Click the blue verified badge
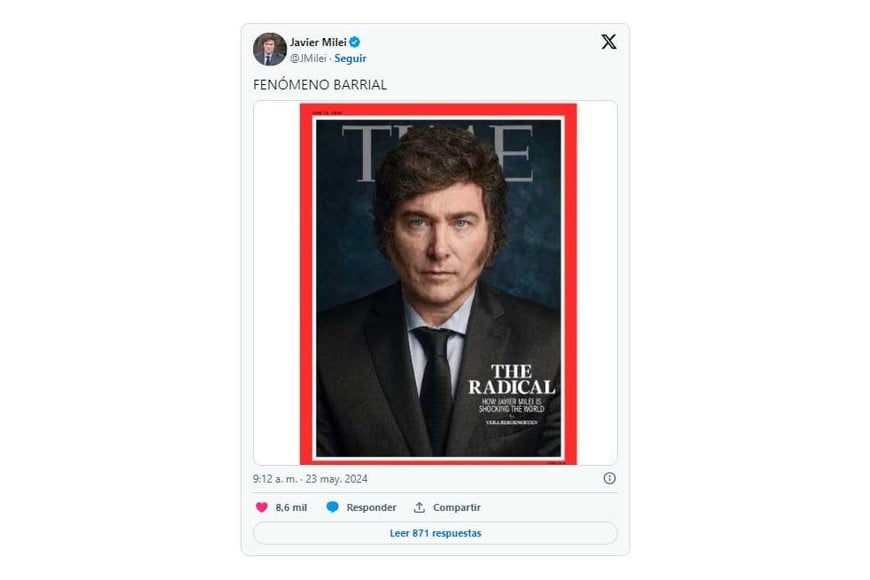 tap(355, 42)
